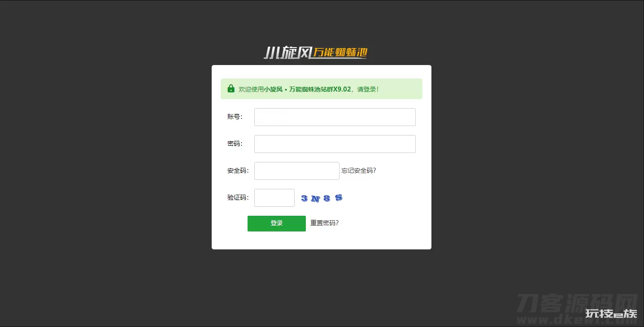Click the 验证码: label
Viewport: 644px width, 327px height.
238,197
